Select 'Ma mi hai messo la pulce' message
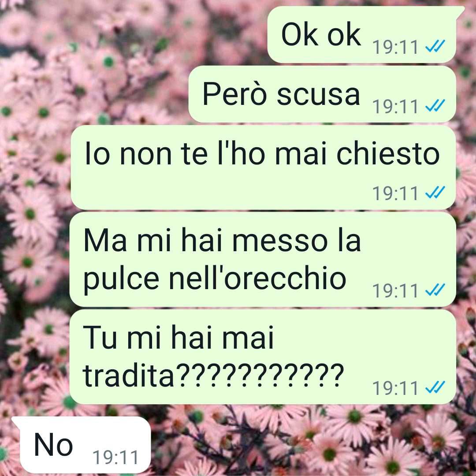Viewport: 476px width, 476px height. (x=263, y=260)
